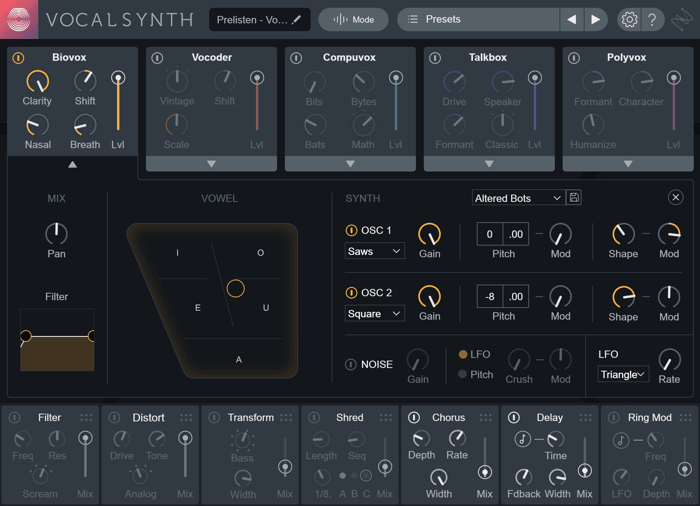The image size is (700, 506).
Task: Click the iZotope logo at top right
Action: pos(682,20)
